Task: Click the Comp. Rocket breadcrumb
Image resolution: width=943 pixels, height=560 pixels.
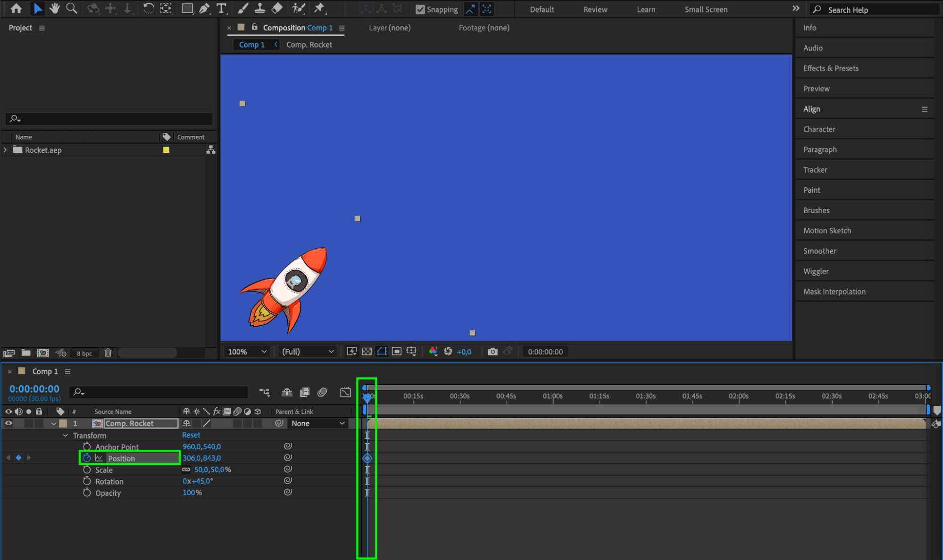Action: 309,45
